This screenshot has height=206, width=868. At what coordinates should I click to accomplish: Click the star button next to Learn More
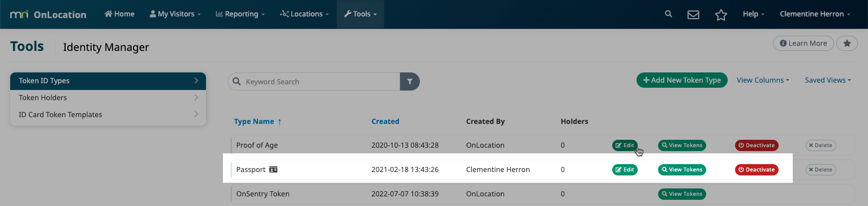click(847, 43)
